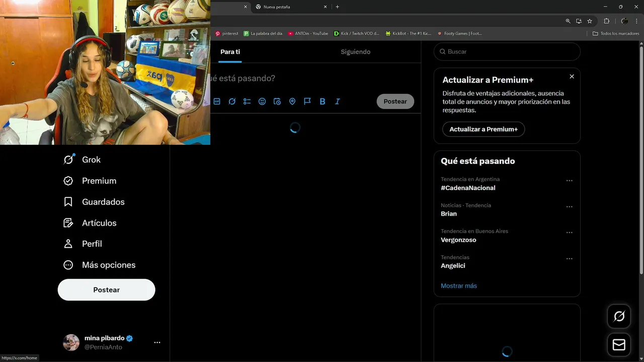644x362 pixels.
Task: Click the install app icon in address bar
Action: click(x=579, y=21)
